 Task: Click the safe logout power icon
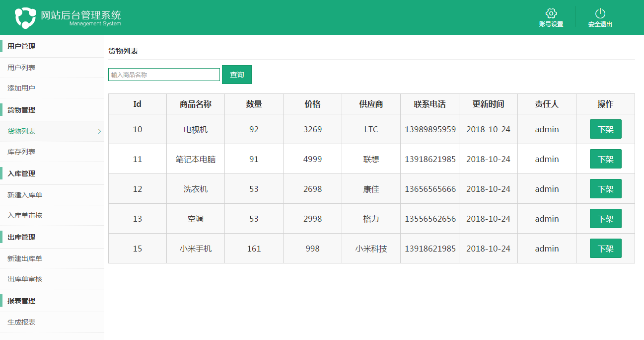[x=600, y=13]
